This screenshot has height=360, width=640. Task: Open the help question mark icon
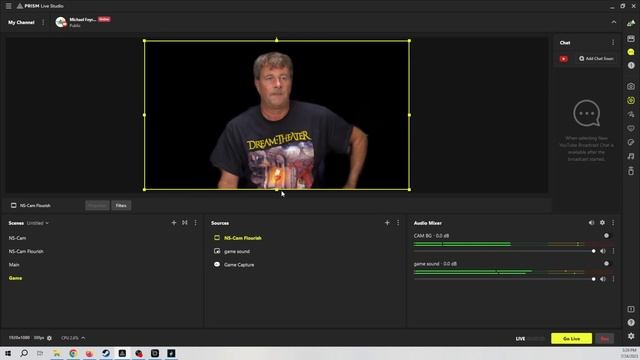pyautogui.click(x=631, y=322)
